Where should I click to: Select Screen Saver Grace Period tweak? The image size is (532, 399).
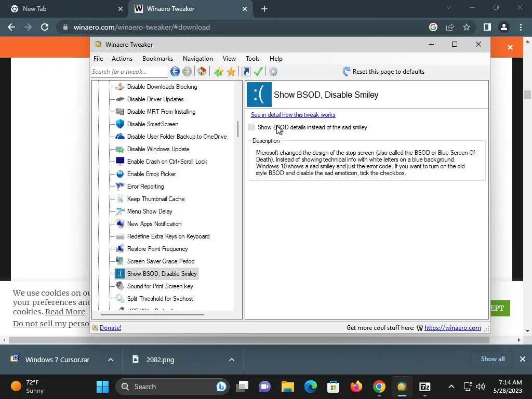click(161, 261)
